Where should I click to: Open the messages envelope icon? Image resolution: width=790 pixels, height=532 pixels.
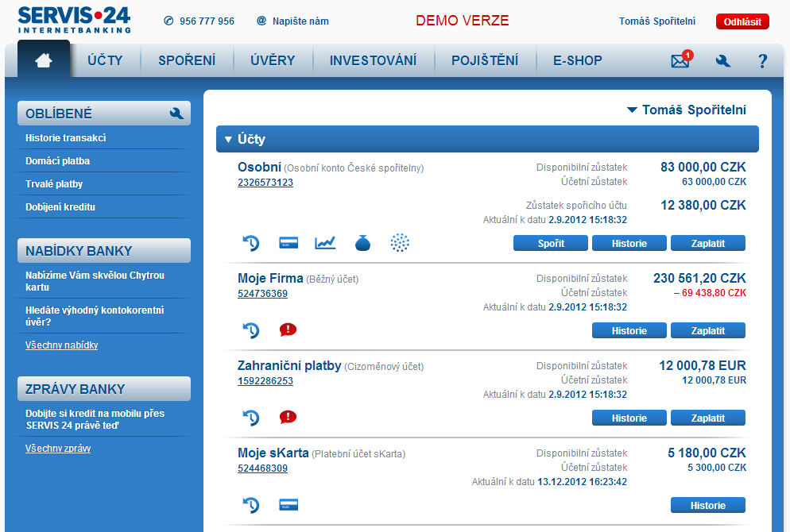(682, 60)
